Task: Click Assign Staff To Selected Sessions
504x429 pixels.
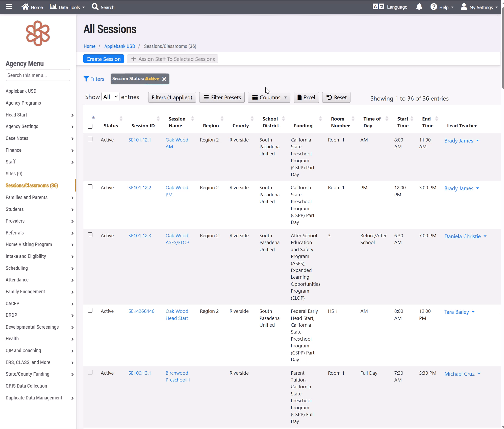Action: [x=173, y=59]
